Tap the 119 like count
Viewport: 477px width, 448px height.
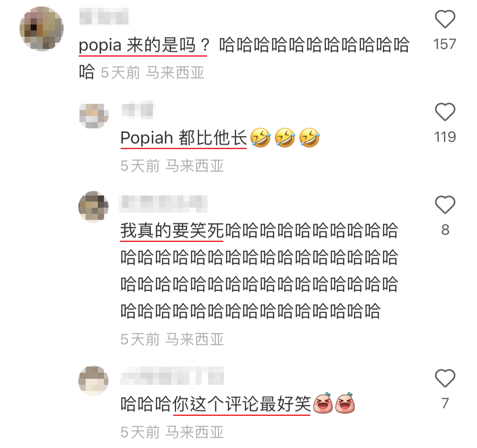[445, 137]
